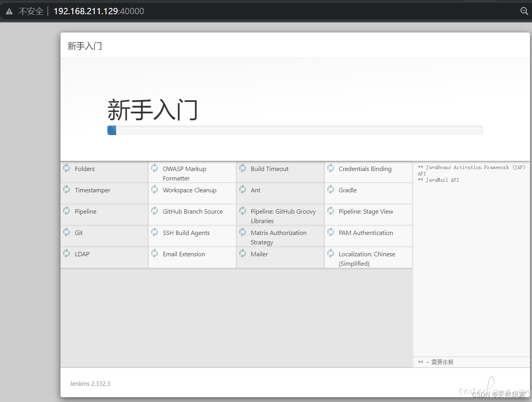Click the Pipeline: Stage View plugin name
Screen dimensions: 532x402
pyautogui.click(x=366, y=212)
